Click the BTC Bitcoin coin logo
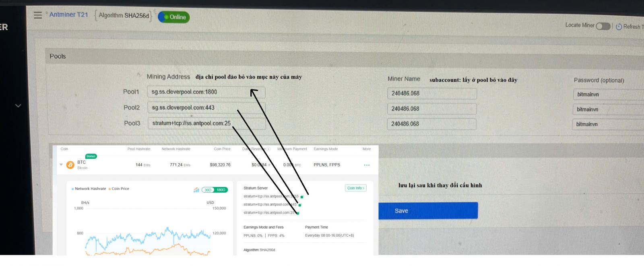 pos(70,165)
